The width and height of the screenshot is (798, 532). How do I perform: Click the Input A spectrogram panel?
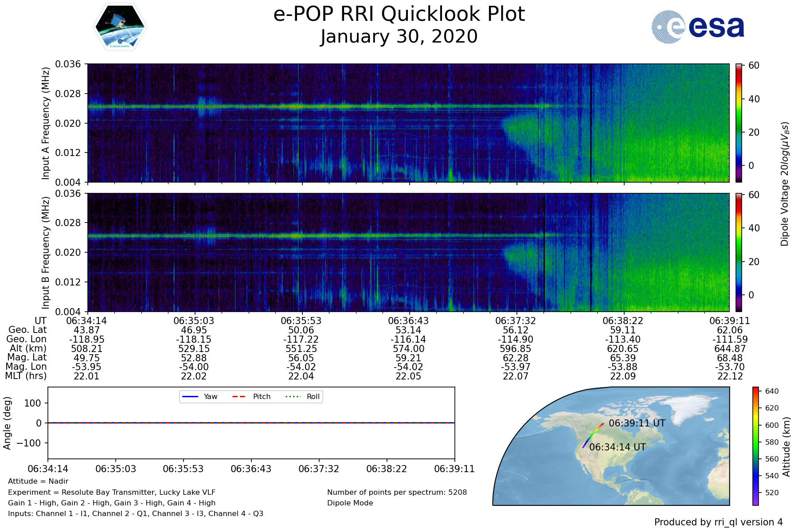click(x=408, y=123)
